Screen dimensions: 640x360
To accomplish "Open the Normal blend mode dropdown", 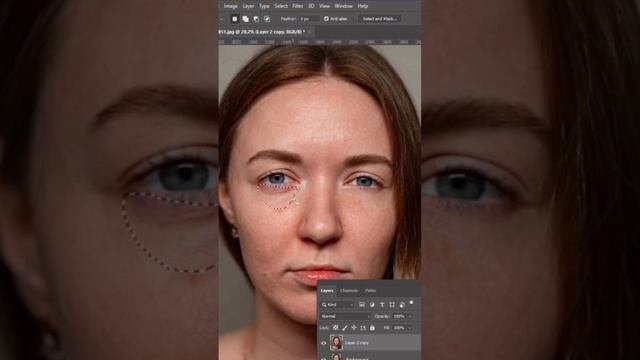I will point(345,316).
